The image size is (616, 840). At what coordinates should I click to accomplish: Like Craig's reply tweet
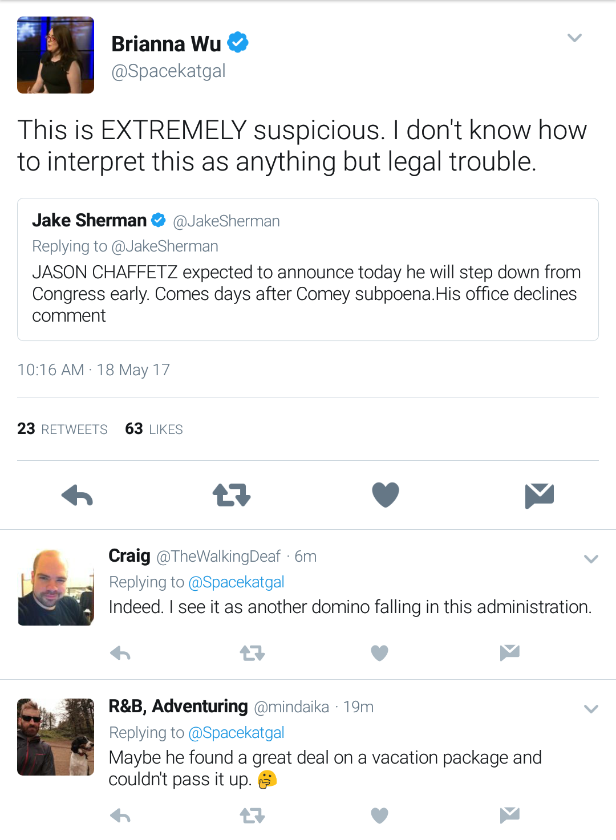tap(379, 653)
